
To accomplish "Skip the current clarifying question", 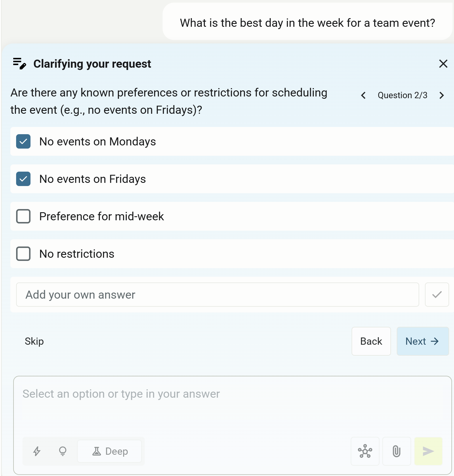I will tap(34, 341).
